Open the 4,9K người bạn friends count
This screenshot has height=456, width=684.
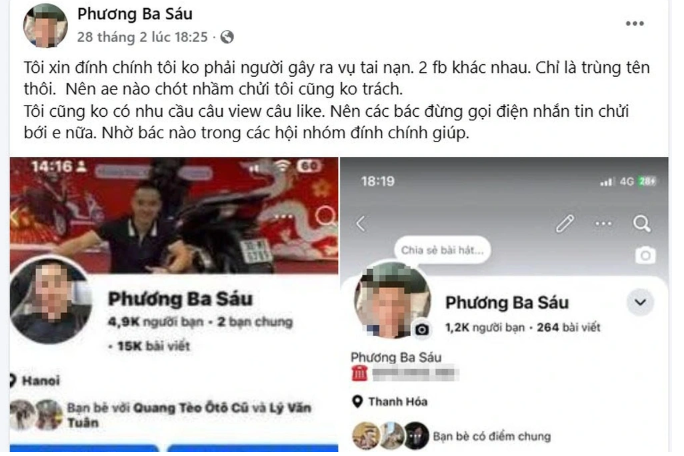click(x=156, y=322)
